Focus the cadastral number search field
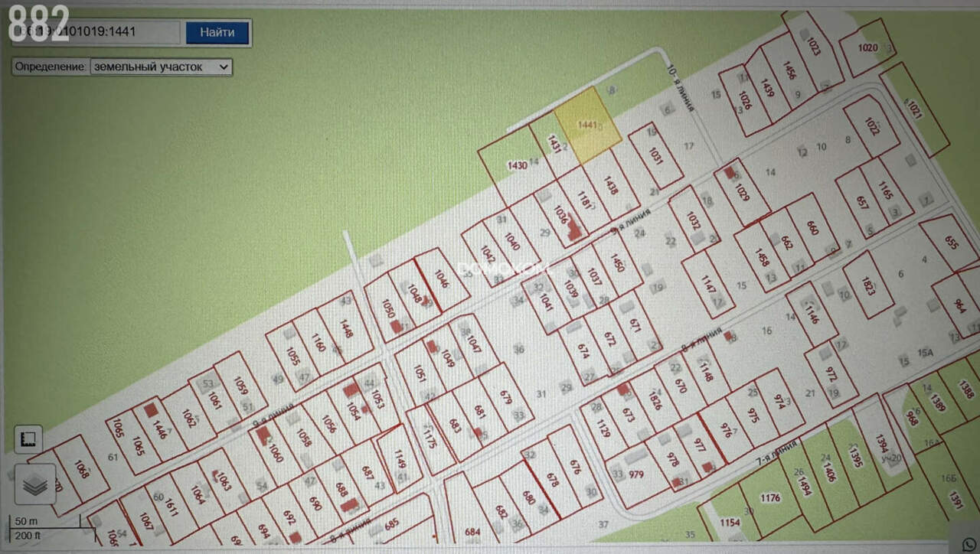 point(96,32)
